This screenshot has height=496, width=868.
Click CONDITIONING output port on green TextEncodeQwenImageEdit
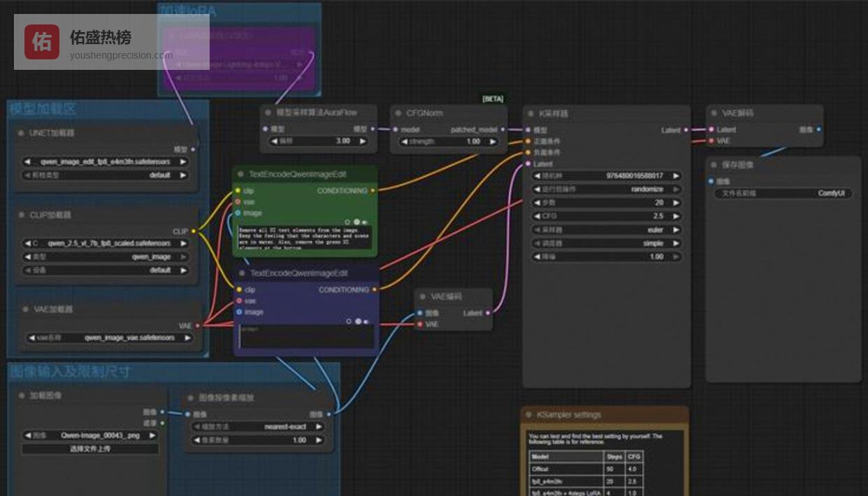373,190
